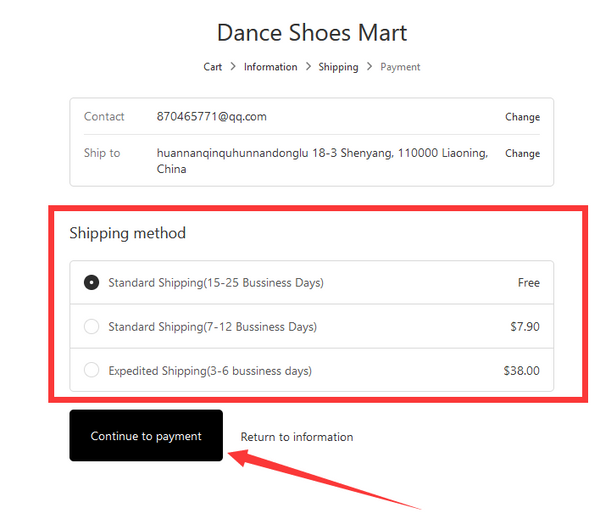Click the Continue to payment button

146,435
